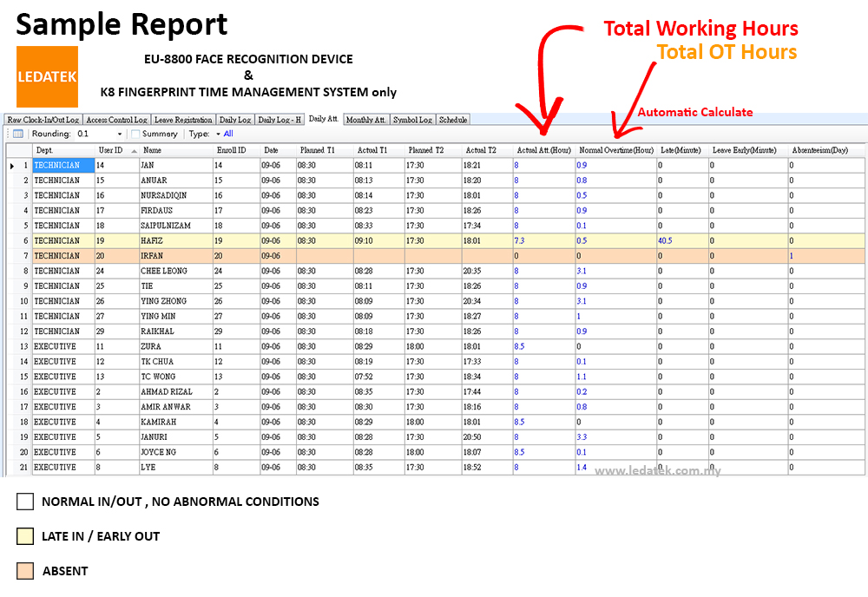Sort by the Date column header

[278, 150]
